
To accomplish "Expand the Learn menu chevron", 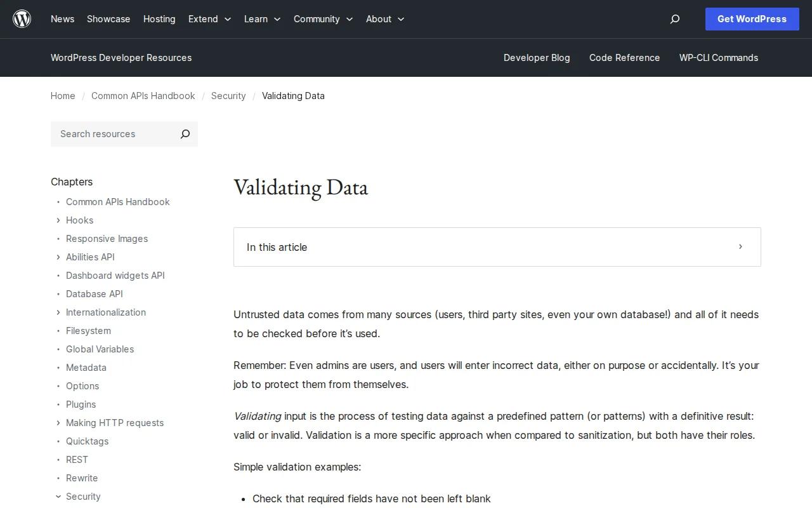I will tap(278, 20).
